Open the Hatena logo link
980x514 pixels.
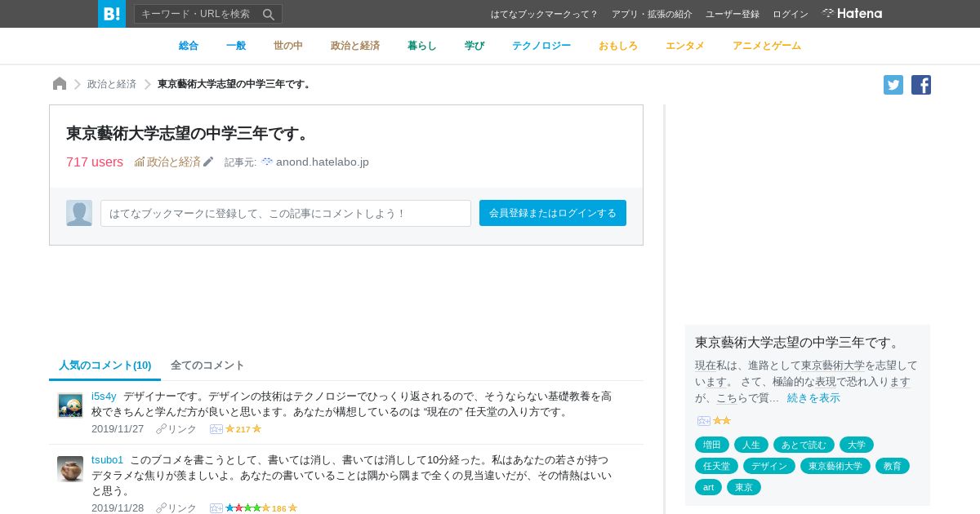(x=852, y=13)
